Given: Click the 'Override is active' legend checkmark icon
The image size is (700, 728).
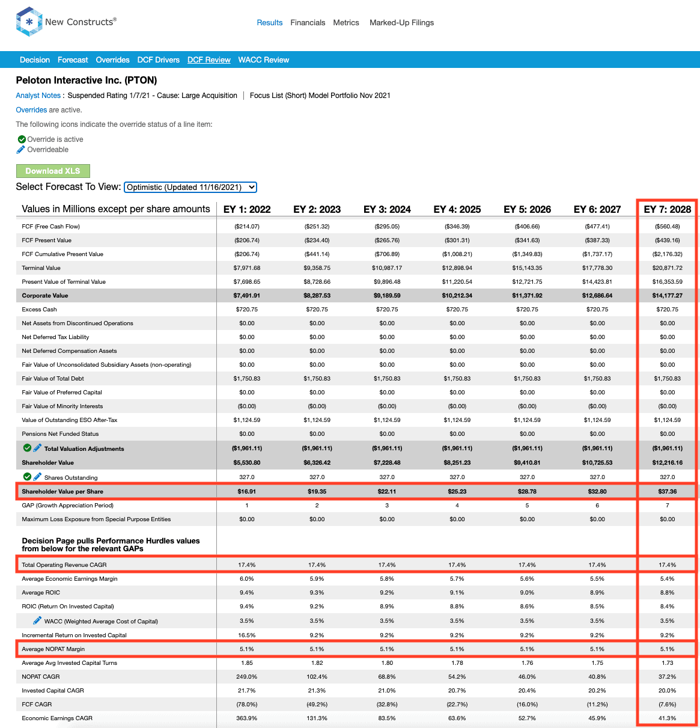Looking at the screenshot, I should pos(22,139).
